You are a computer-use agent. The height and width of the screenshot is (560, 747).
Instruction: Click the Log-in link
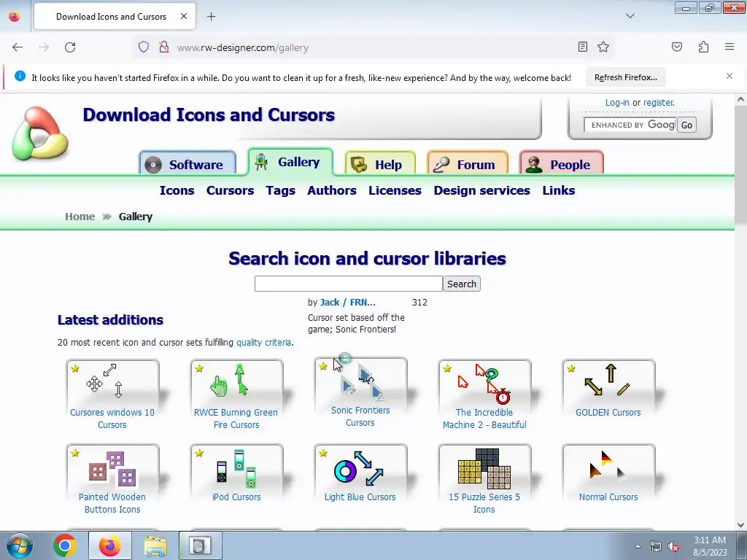click(617, 102)
